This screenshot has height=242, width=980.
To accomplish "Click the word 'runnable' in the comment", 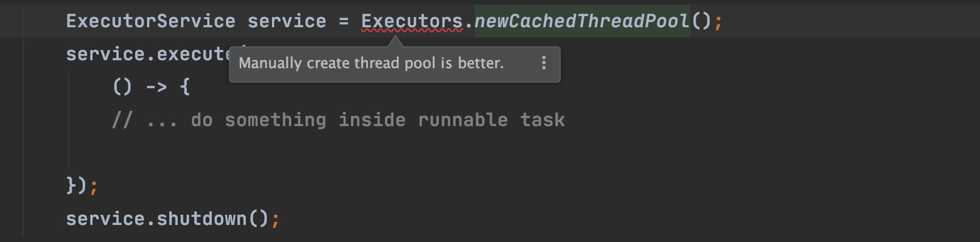I will point(463,120).
